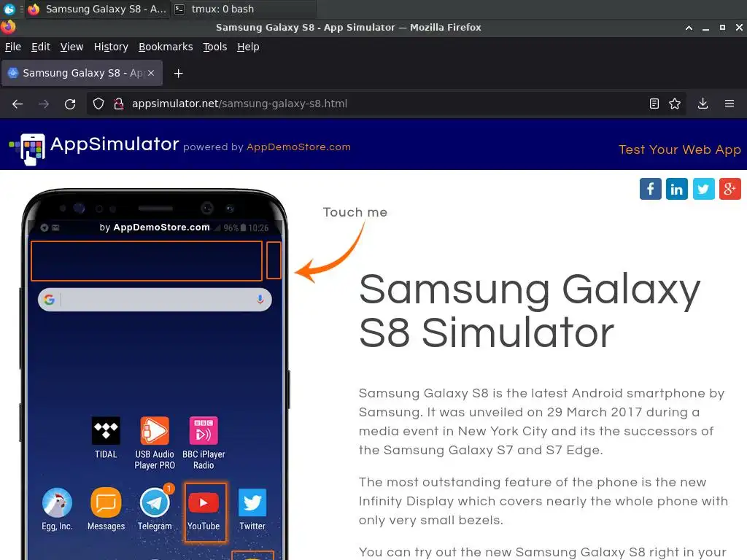Open the AppDemoStore.com link
This screenshot has width=747, height=560.
298,147
